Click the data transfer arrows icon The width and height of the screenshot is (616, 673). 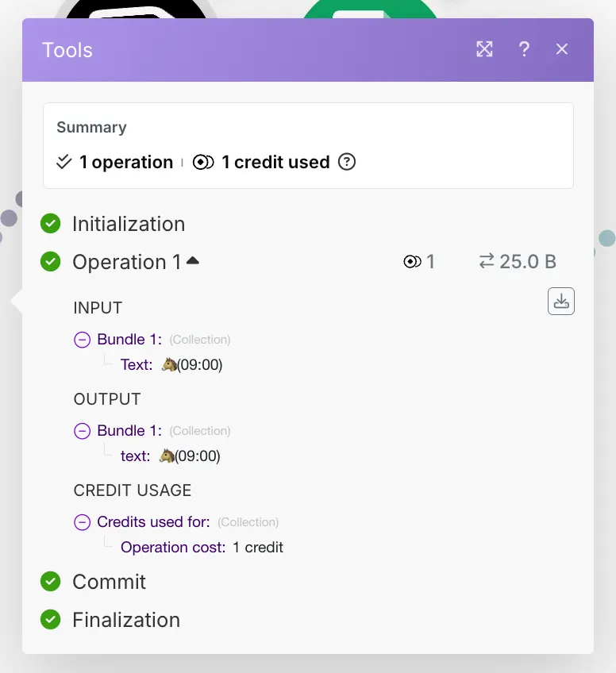coord(487,261)
